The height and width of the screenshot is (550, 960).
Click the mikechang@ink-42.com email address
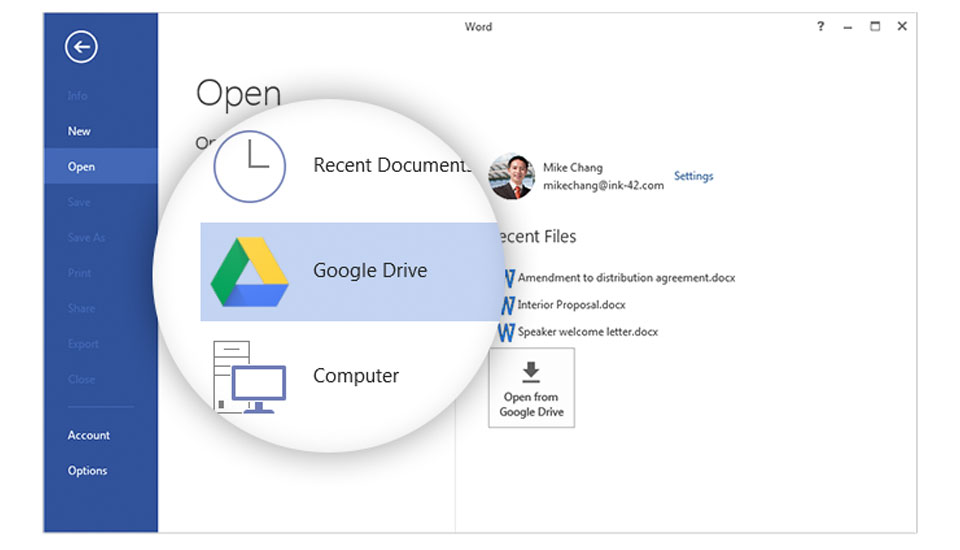click(x=603, y=186)
